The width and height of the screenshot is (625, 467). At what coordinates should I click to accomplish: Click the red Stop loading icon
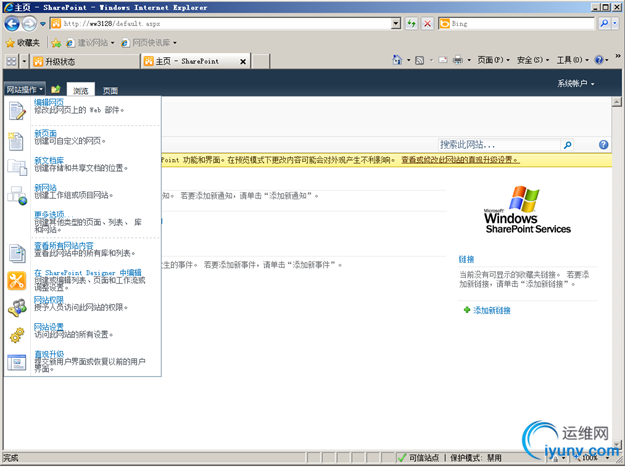(427, 24)
